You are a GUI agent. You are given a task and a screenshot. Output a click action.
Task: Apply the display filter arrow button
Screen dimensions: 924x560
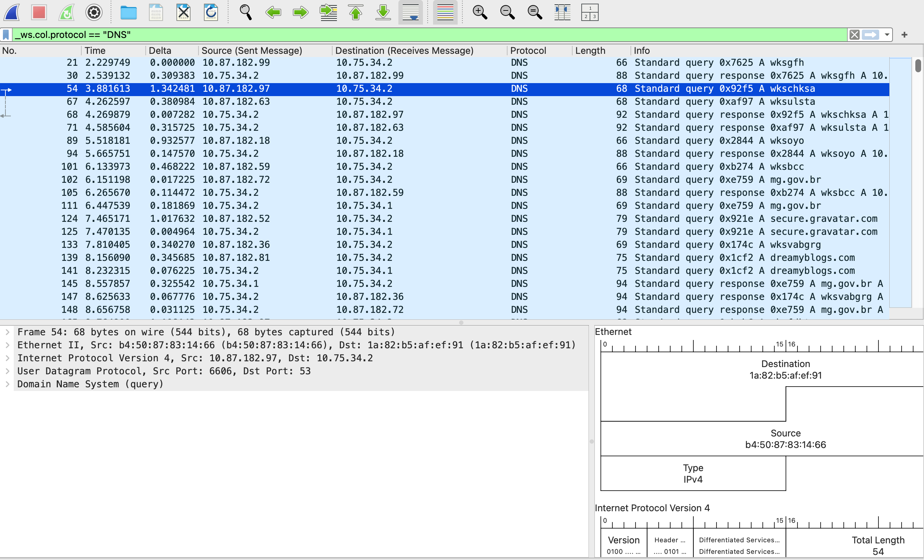(870, 35)
